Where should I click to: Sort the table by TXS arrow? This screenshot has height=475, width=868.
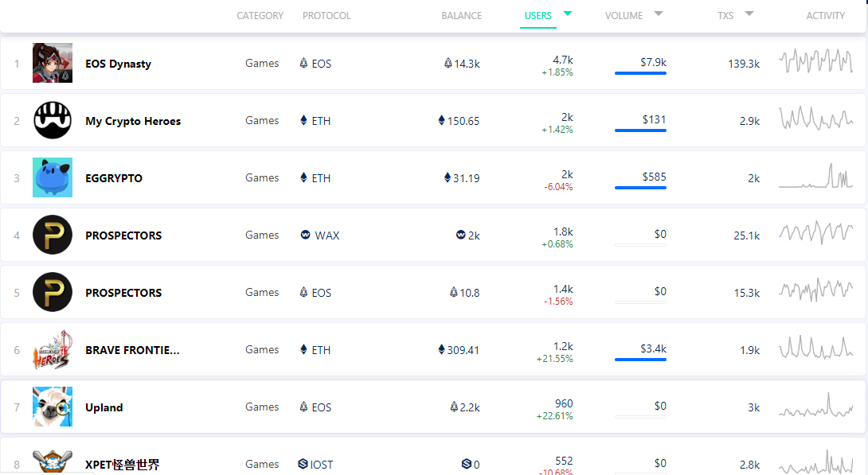click(x=749, y=14)
